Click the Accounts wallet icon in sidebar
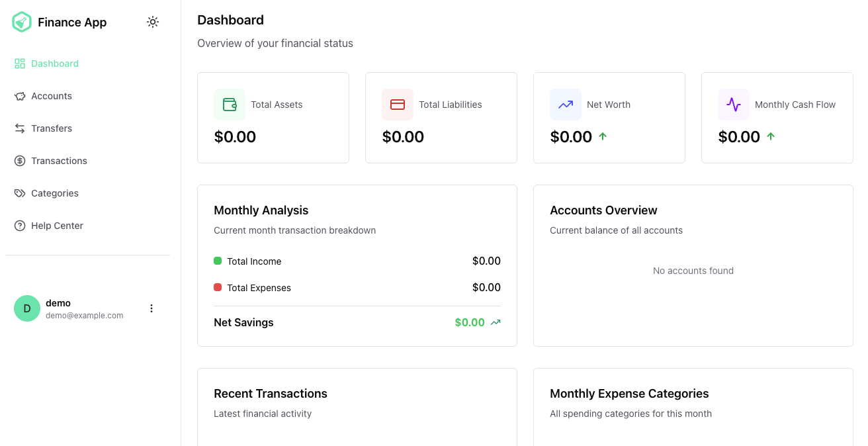868x446 pixels. click(19, 96)
